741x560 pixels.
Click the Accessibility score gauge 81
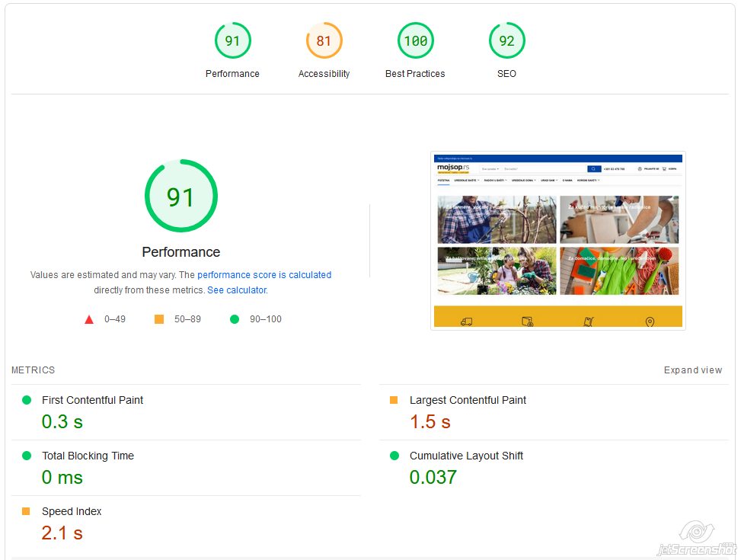pos(324,40)
